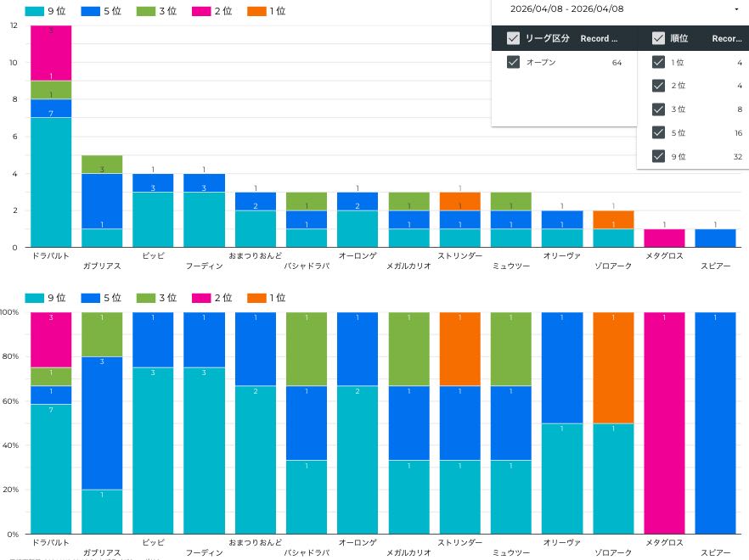Image resolution: width=749 pixels, height=560 pixels.
Task: Open the date range dropdown arrow
Action: click(x=735, y=9)
